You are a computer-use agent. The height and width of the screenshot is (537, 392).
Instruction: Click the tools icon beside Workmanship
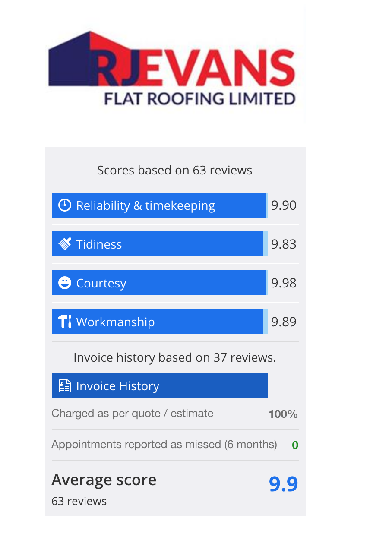65,322
